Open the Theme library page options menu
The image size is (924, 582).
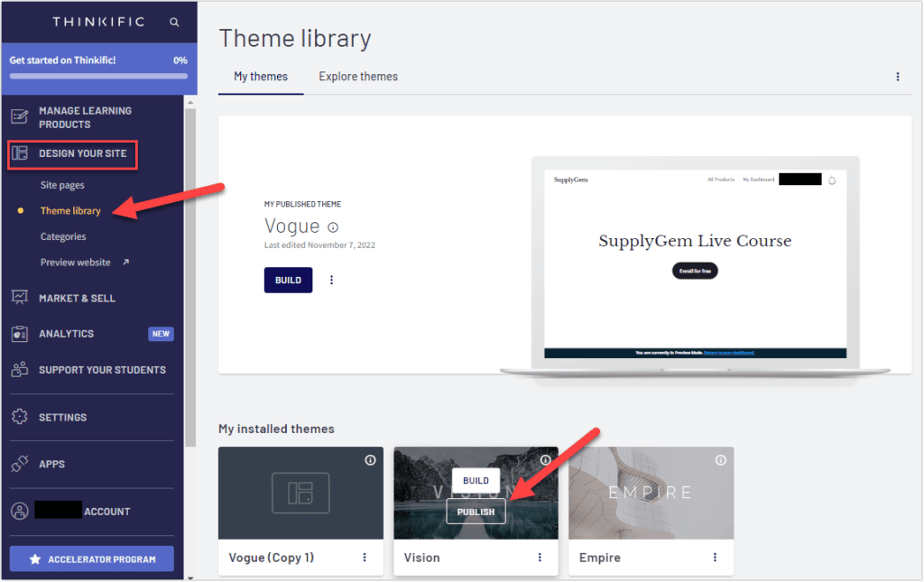click(x=898, y=77)
